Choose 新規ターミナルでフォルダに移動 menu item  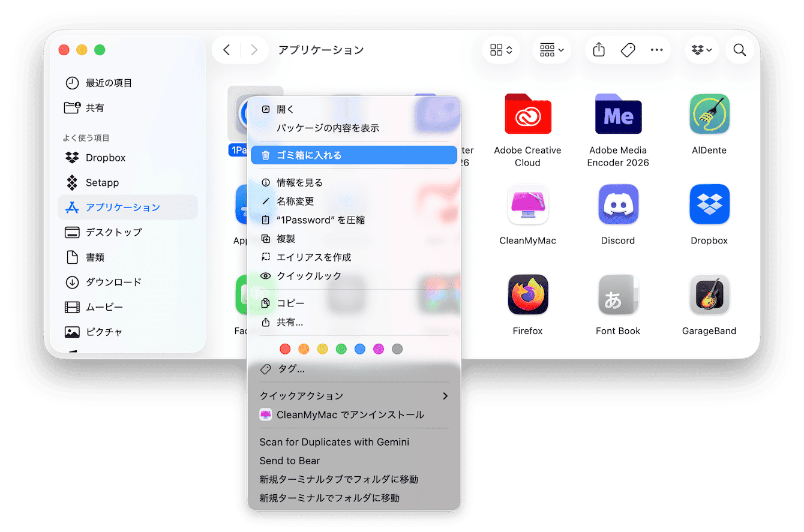coord(354,498)
